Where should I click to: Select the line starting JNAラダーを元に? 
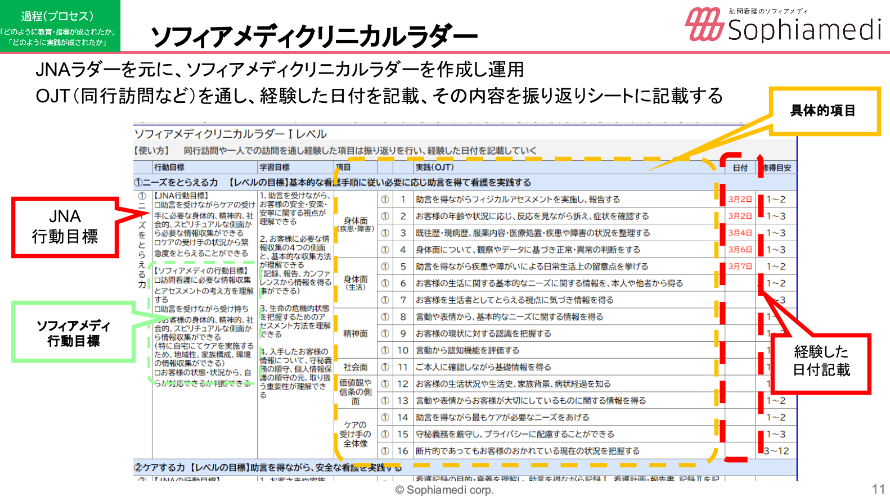click(280, 69)
